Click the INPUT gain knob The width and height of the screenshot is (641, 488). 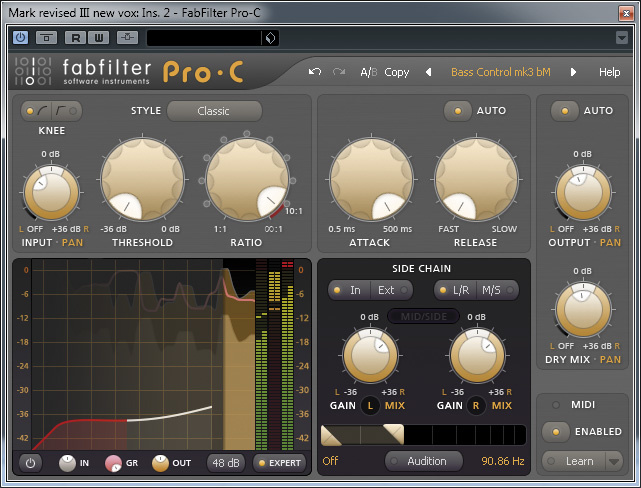click(52, 192)
